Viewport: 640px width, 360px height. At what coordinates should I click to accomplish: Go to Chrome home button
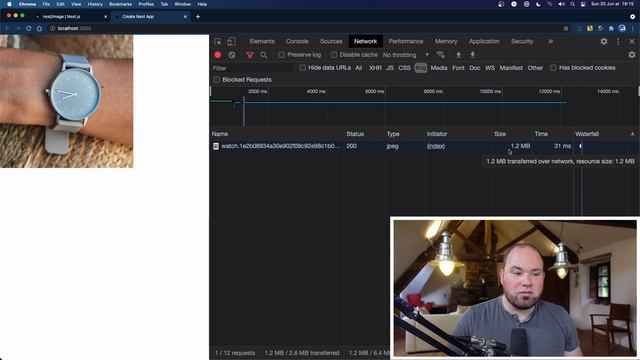(x=39, y=28)
